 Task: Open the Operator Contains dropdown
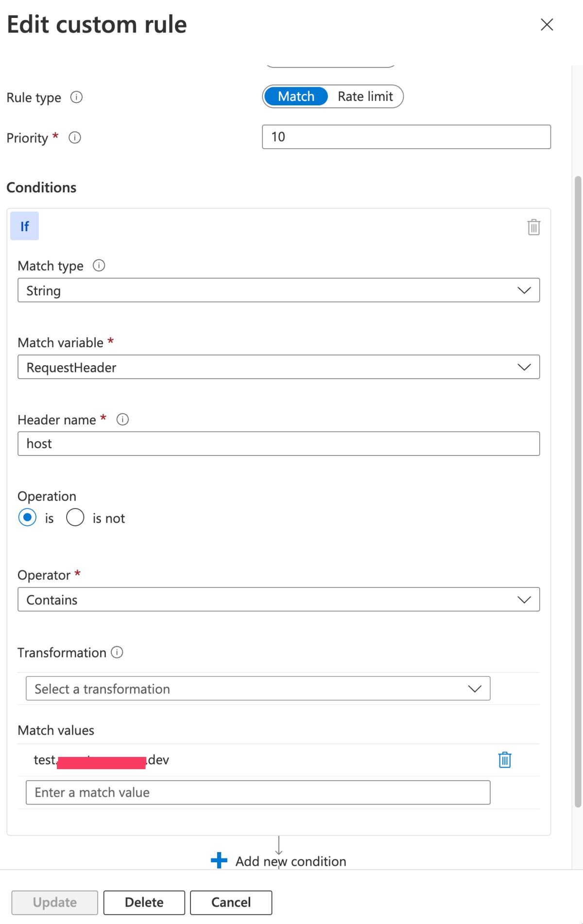[278, 600]
